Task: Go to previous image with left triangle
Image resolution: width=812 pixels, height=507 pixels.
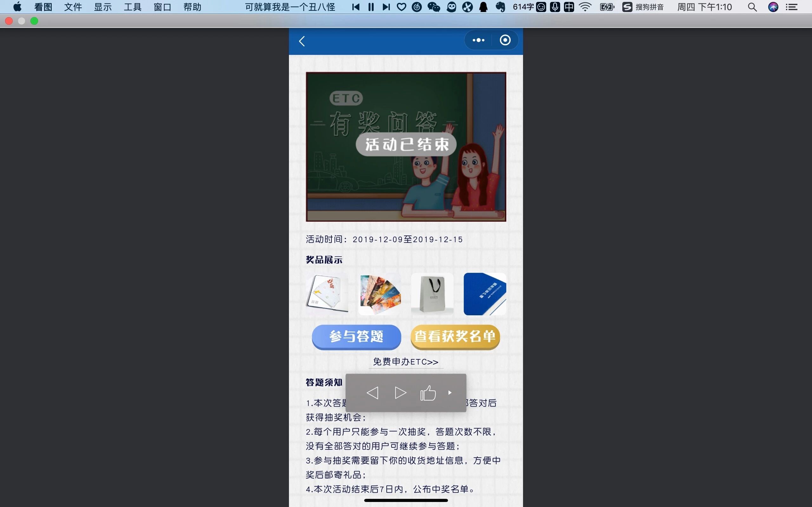Action: pyautogui.click(x=372, y=393)
